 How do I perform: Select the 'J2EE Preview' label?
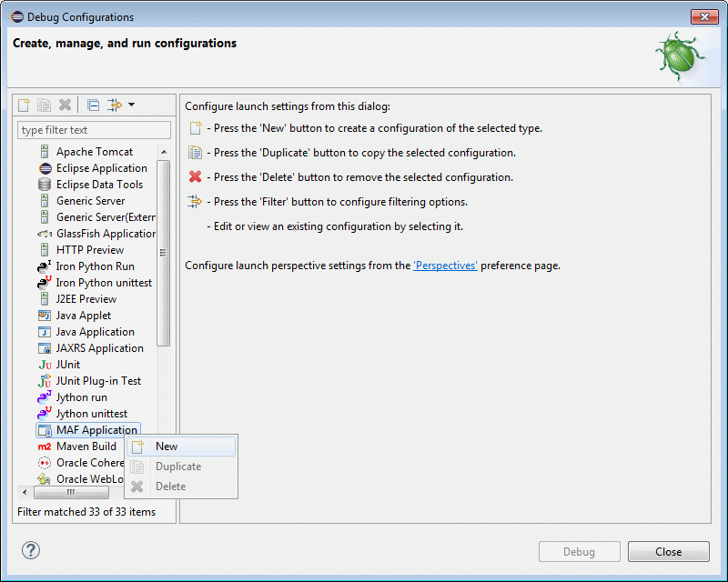click(x=86, y=299)
